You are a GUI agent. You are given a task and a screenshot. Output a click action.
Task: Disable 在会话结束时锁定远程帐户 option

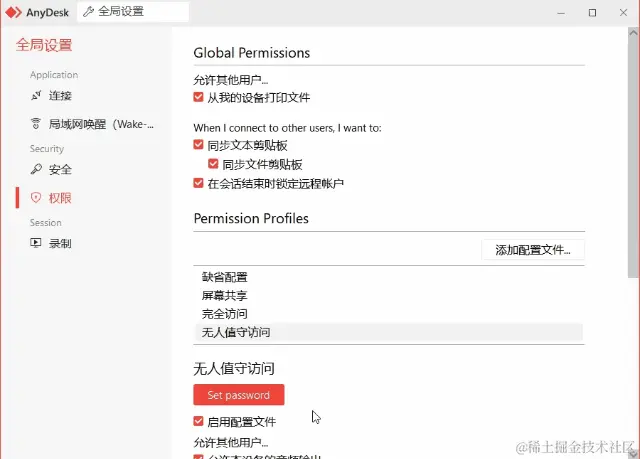[x=198, y=183]
